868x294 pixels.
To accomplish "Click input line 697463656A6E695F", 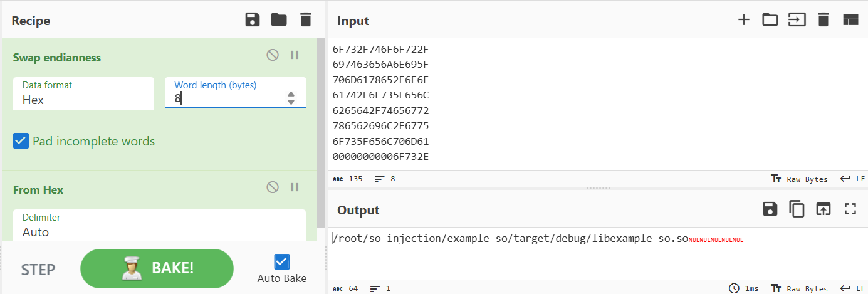I will (x=380, y=65).
